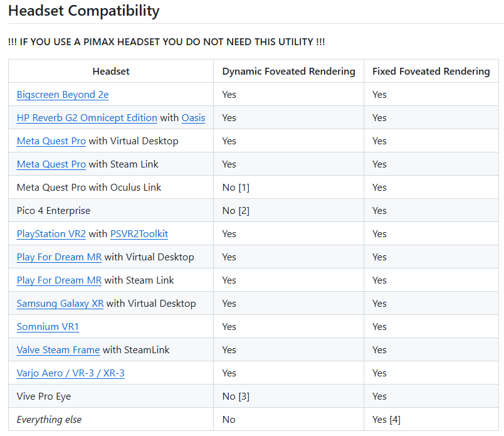Click the Headset column header

pos(111,71)
